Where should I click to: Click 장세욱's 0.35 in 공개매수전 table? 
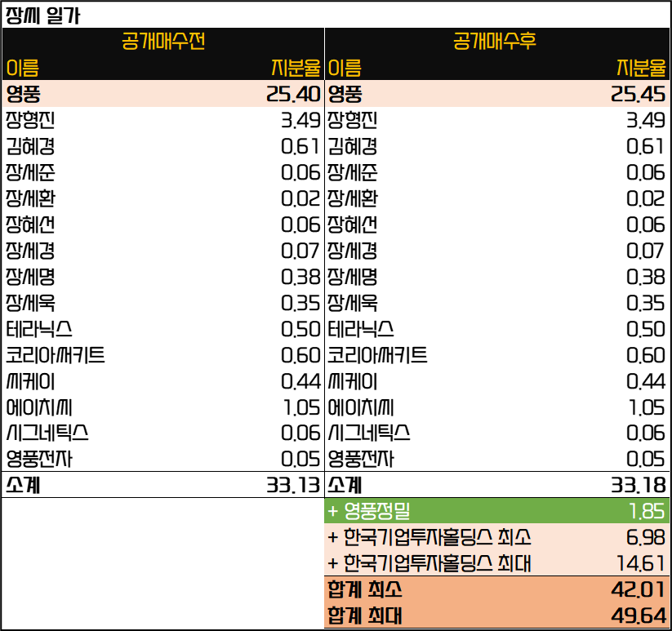[300, 303]
